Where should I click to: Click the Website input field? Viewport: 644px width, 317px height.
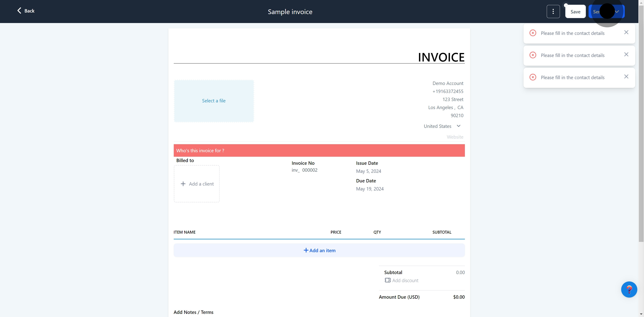click(455, 137)
